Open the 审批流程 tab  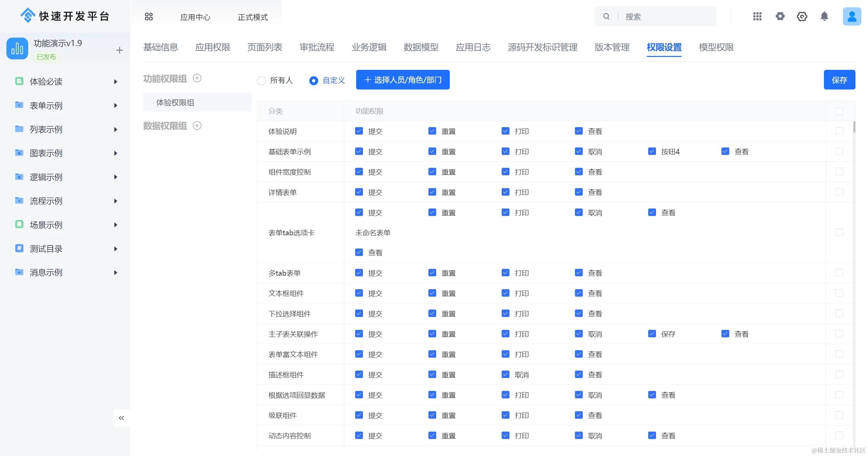click(x=317, y=47)
